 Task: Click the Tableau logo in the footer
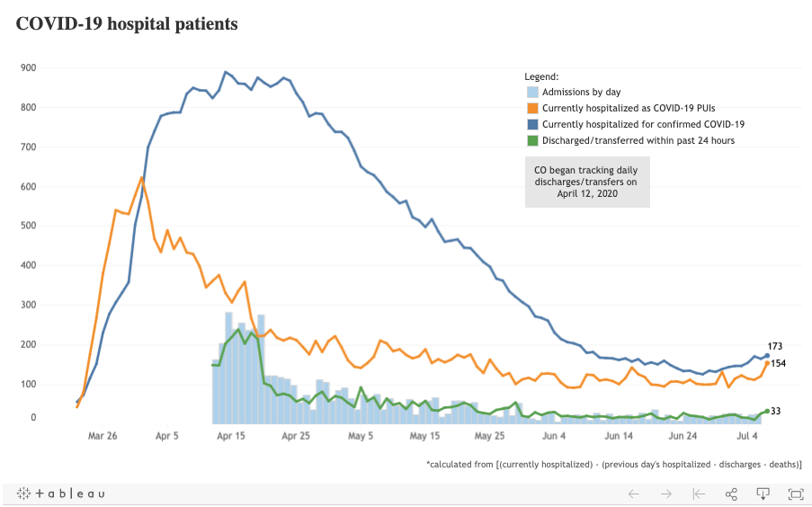pos(60,494)
